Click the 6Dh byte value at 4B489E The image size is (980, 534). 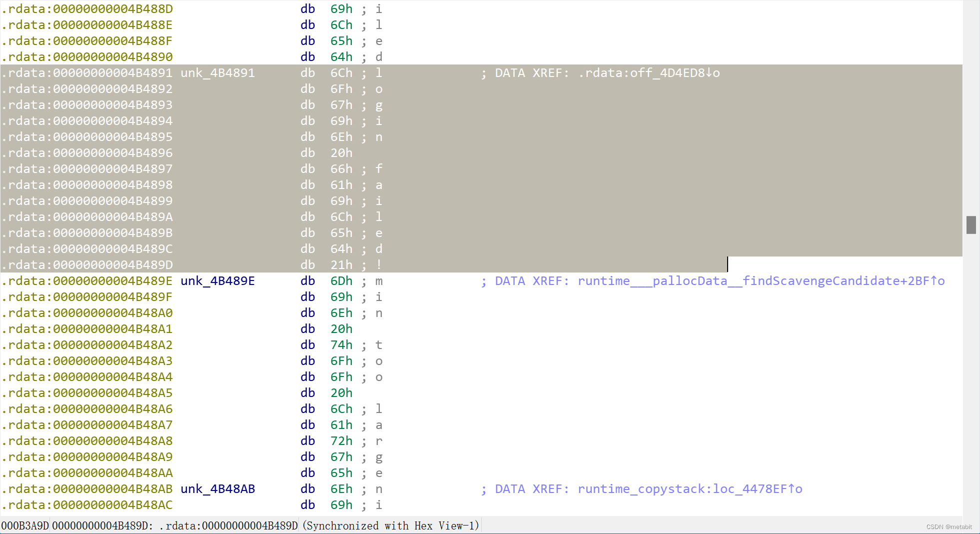[341, 281]
